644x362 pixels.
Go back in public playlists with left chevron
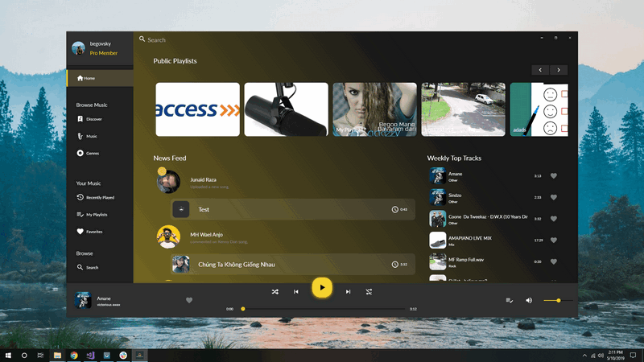[x=540, y=70]
